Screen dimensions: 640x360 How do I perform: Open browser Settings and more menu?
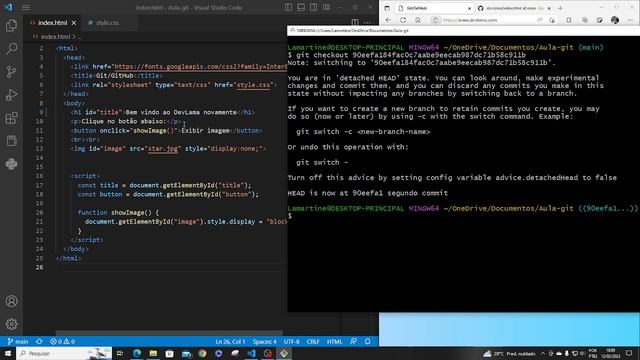[x=630, y=20]
